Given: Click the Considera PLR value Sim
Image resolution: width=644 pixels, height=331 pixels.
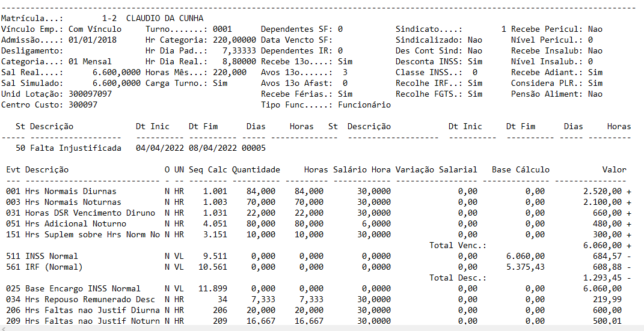Looking at the screenshot, I should (x=595, y=84).
